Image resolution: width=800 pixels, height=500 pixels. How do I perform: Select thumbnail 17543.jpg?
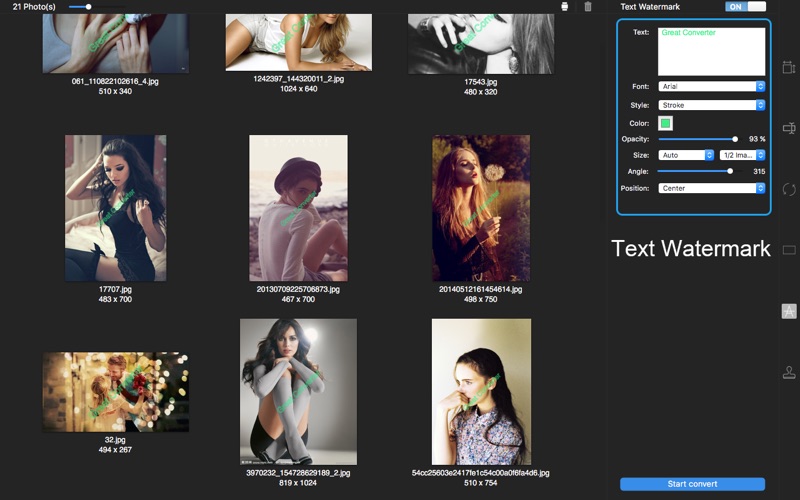[x=481, y=44]
